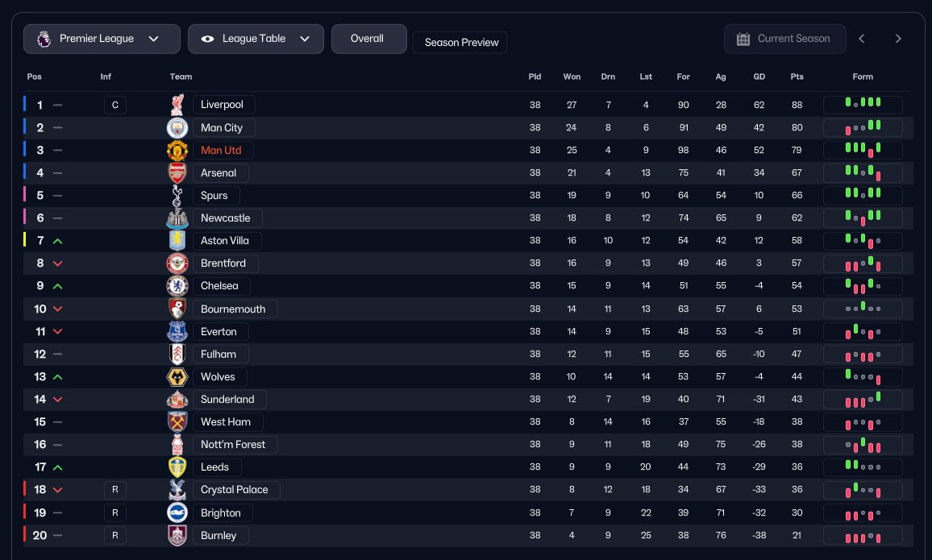Click the Aston Villa team name button
The height and width of the screenshot is (560, 932).
tap(226, 241)
